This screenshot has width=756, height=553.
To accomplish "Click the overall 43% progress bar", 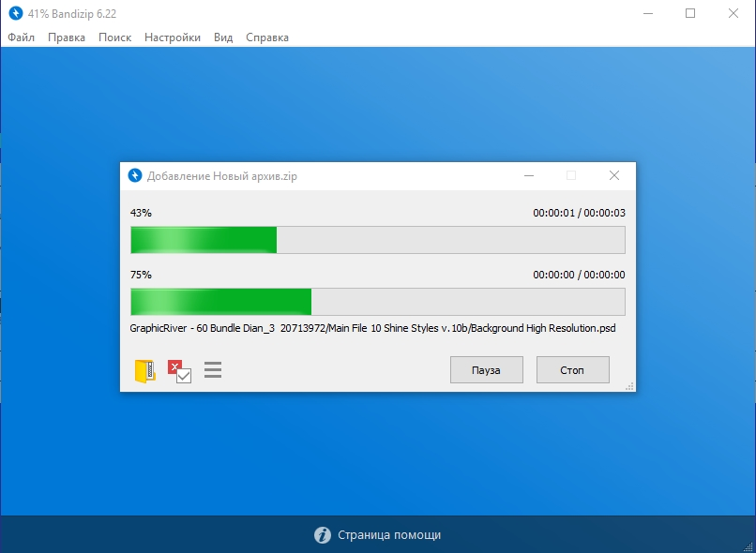I will point(378,240).
